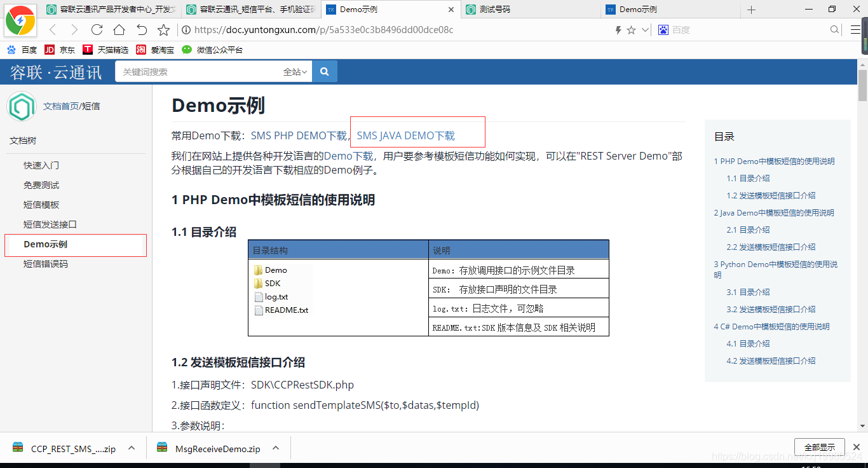868x468 pixels.
Task: Go back to previous page
Action: (53, 30)
